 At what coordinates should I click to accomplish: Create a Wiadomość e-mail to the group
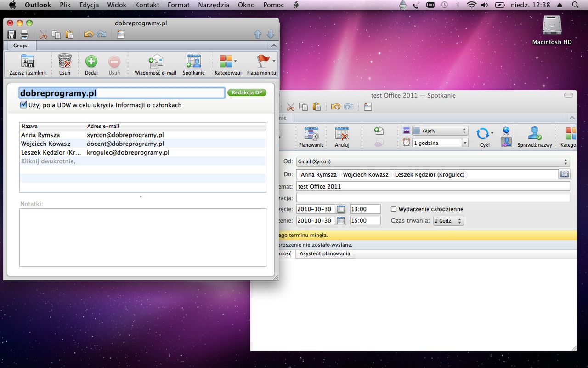coord(156,65)
